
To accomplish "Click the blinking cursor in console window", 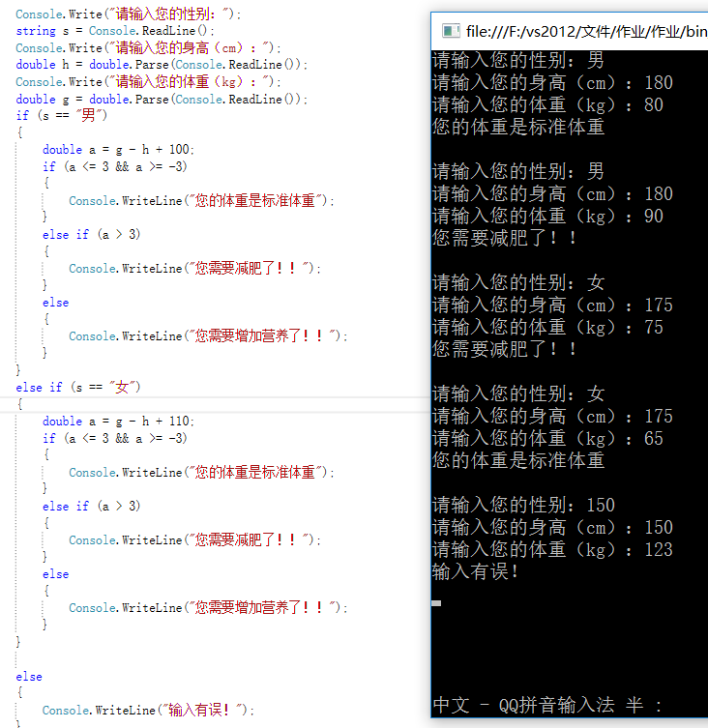I will (436, 603).
